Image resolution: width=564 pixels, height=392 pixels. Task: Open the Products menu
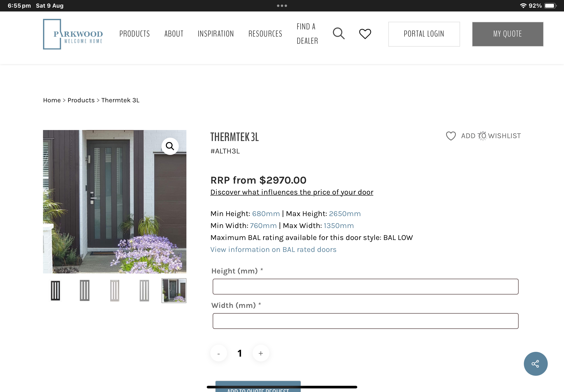[x=135, y=34]
